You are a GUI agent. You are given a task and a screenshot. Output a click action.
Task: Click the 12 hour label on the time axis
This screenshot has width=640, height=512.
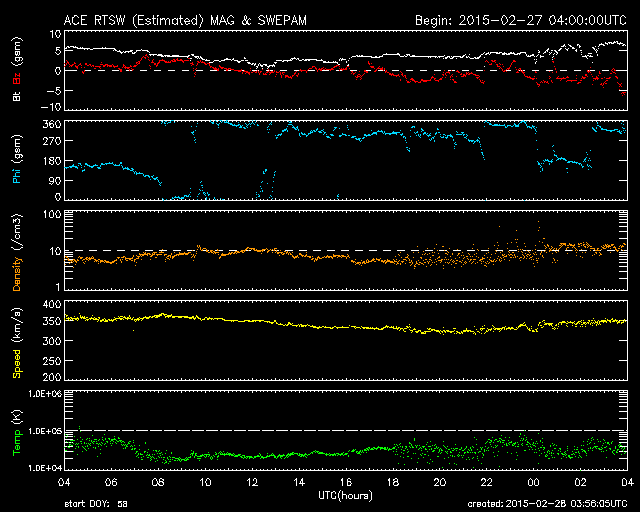252,482
